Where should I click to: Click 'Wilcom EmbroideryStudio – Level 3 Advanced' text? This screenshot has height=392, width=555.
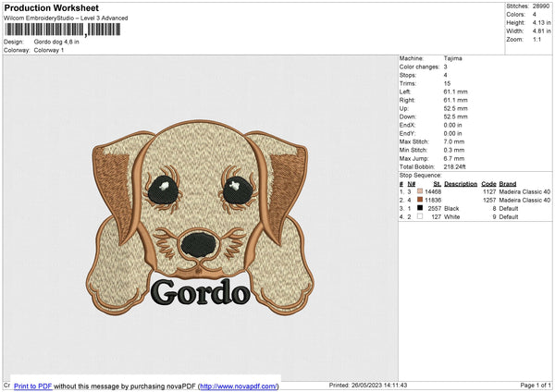pyautogui.click(x=66, y=18)
